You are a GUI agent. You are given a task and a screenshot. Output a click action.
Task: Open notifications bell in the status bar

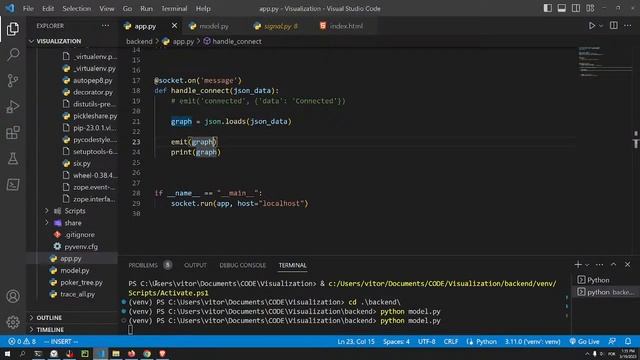pyautogui.click(x=628, y=341)
